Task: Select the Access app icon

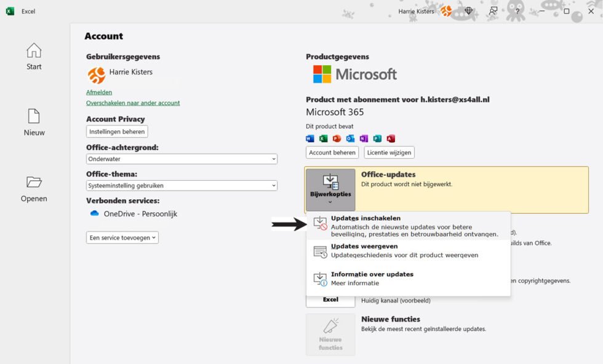Action: [391, 138]
